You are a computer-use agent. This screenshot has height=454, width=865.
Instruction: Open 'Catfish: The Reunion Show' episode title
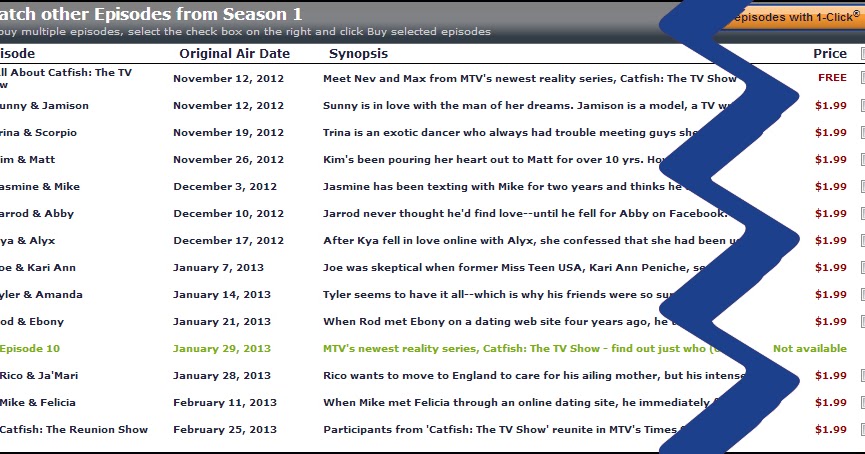coord(74,430)
